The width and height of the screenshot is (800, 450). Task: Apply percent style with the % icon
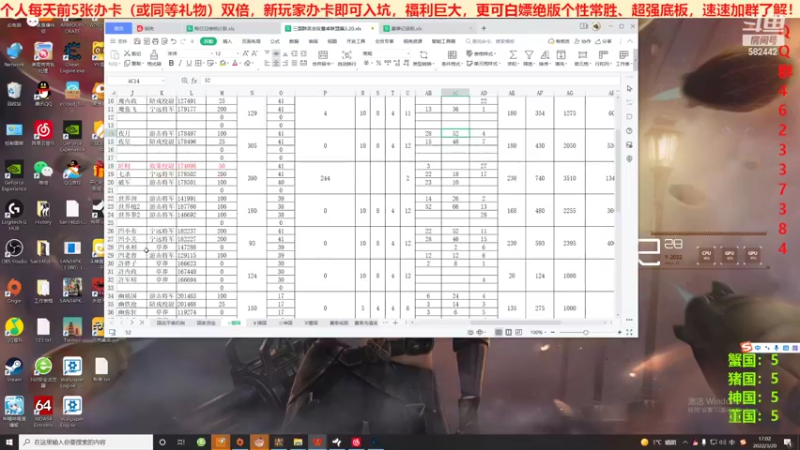click(378, 63)
